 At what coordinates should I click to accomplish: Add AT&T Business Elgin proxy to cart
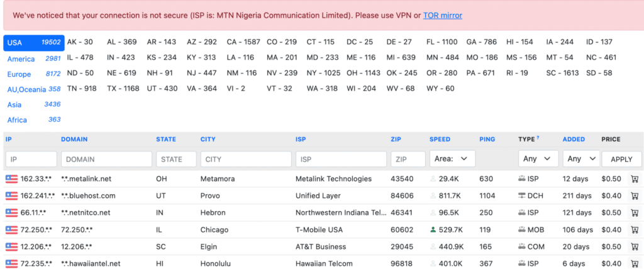point(634,246)
